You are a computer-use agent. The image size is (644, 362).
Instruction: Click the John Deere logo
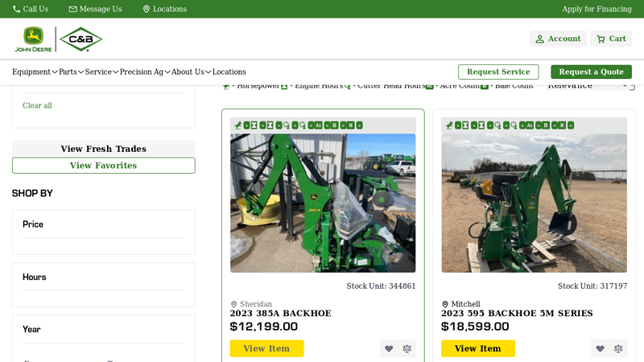[33, 39]
